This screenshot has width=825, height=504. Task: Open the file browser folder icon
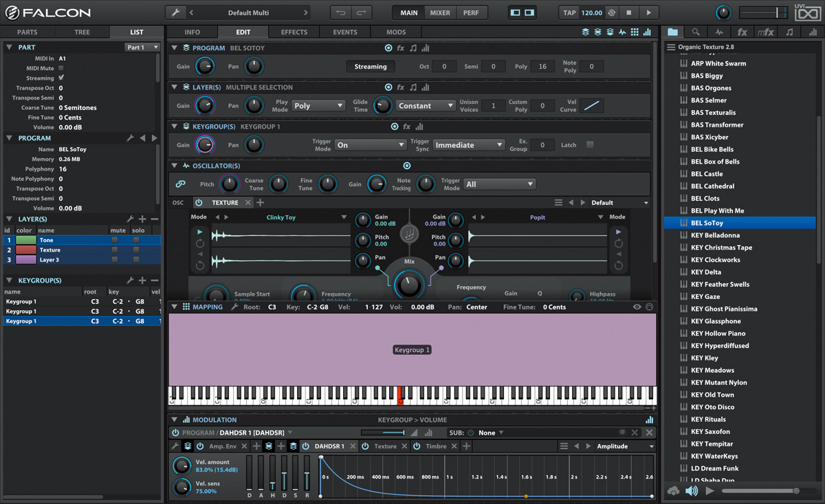pos(672,32)
